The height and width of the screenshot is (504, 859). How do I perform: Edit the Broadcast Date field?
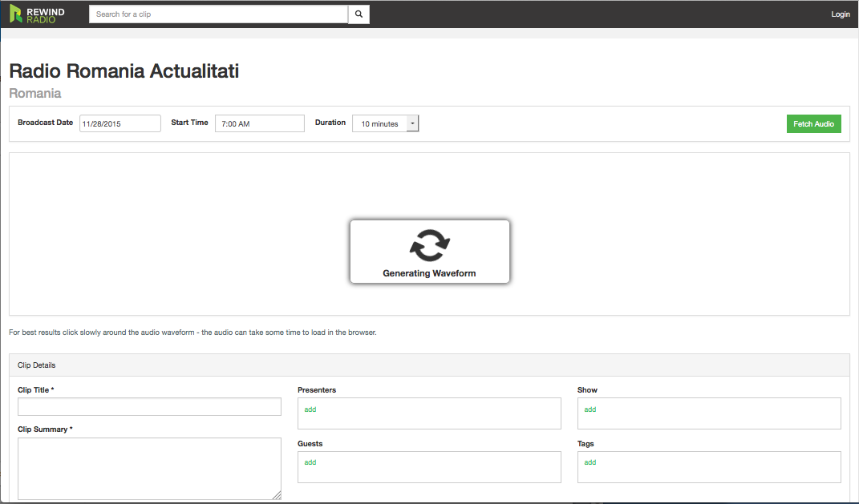pos(120,123)
